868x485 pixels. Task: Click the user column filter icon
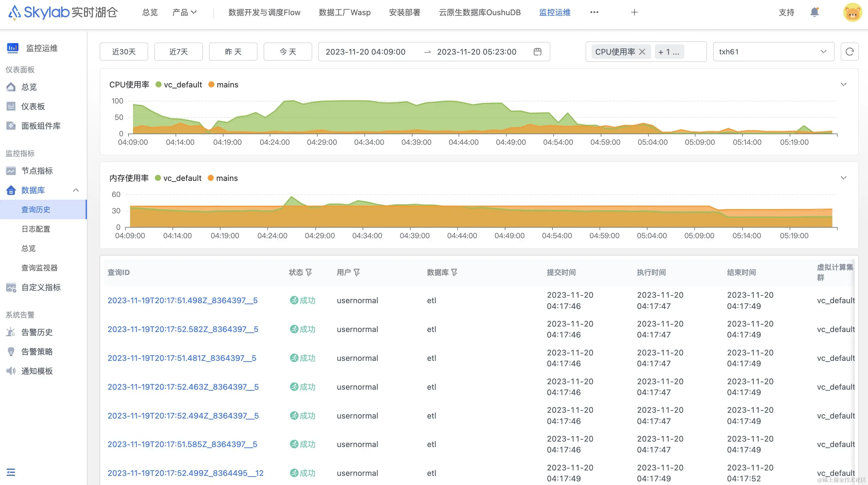pos(357,272)
